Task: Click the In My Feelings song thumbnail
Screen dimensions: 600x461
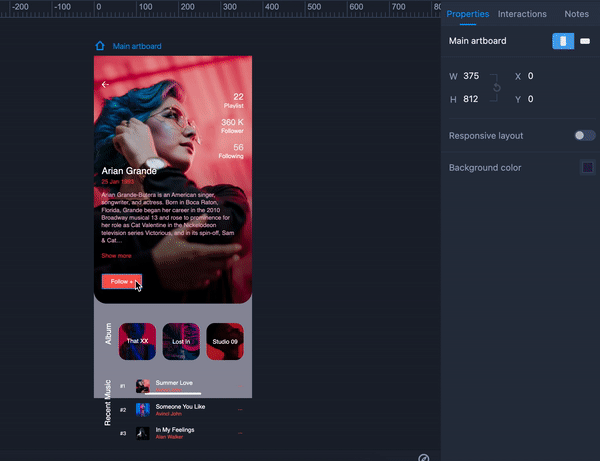Action: 143,433
